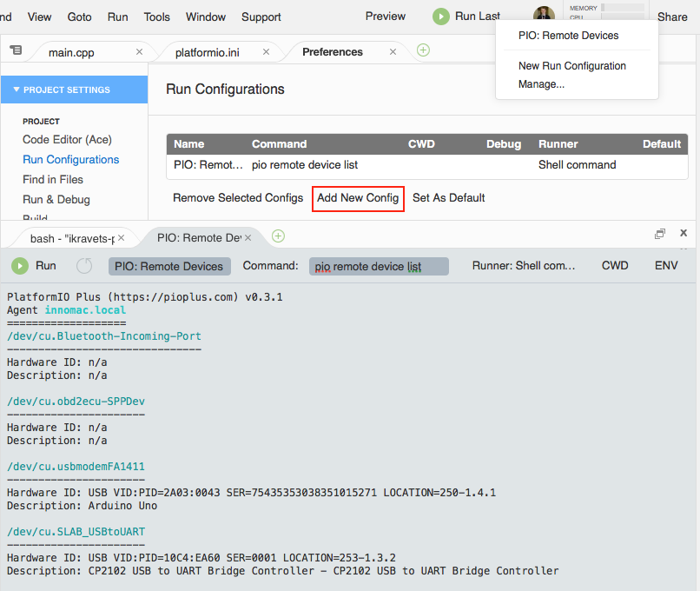This screenshot has width=700, height=591.
Task: Choose Manage... in run menu
Action: pyautogui.click(x=541, y=84)
